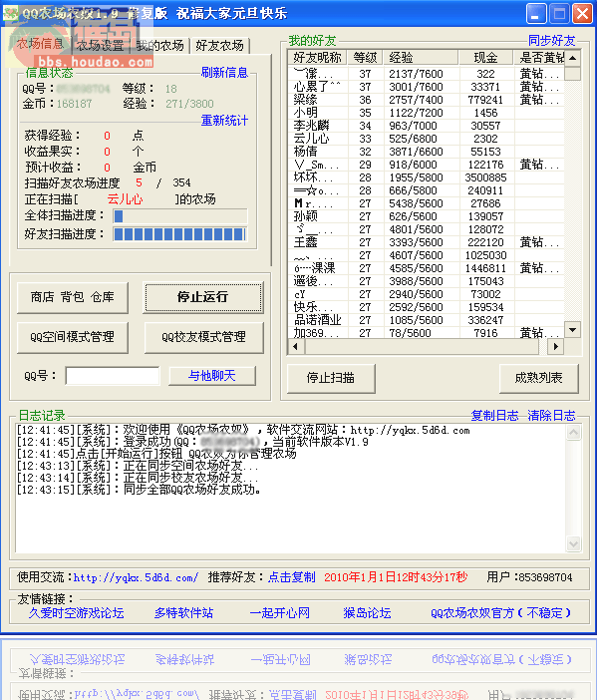Open 一起开心网 link
This screenshot has height=700, width=597.
tap(280, 613)
